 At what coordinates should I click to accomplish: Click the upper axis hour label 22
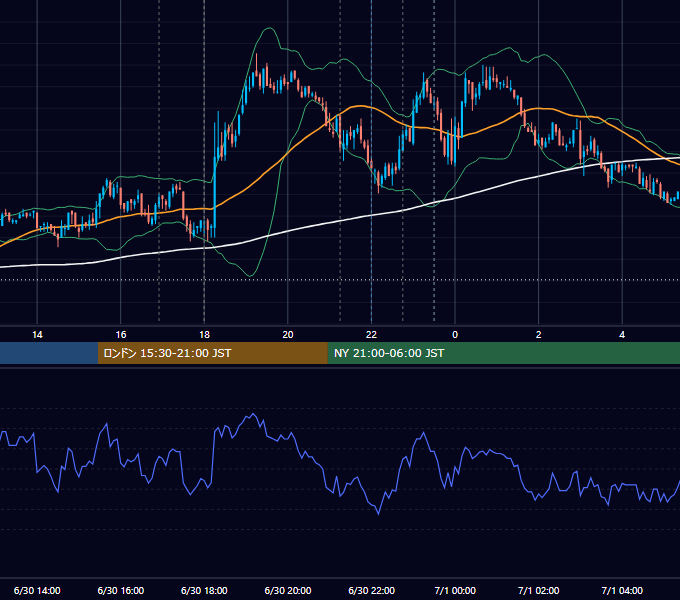(x=371, y=335)
